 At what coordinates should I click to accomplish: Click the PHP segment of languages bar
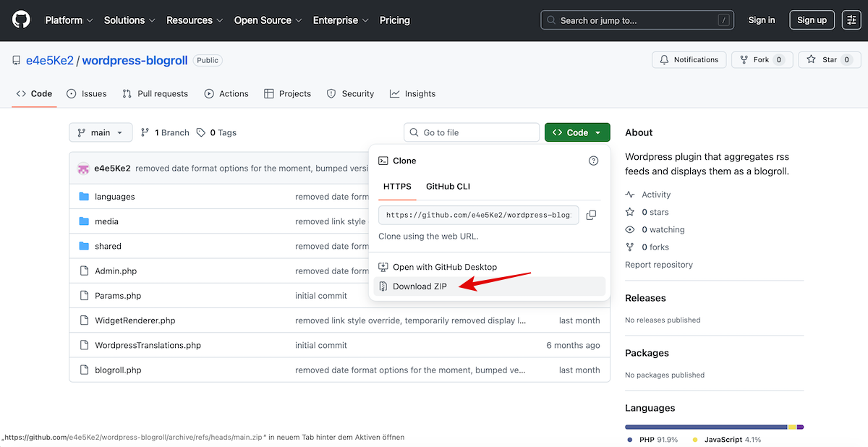coord(705,427)
